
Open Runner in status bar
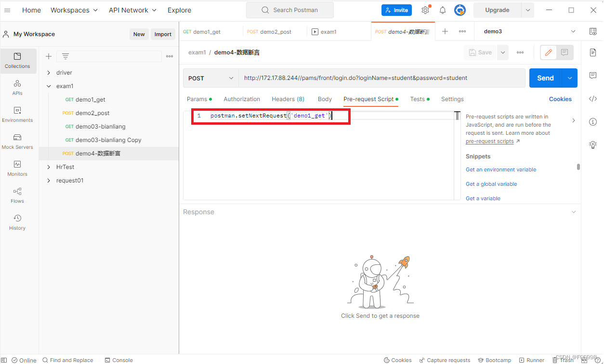[x=532, y=360]
